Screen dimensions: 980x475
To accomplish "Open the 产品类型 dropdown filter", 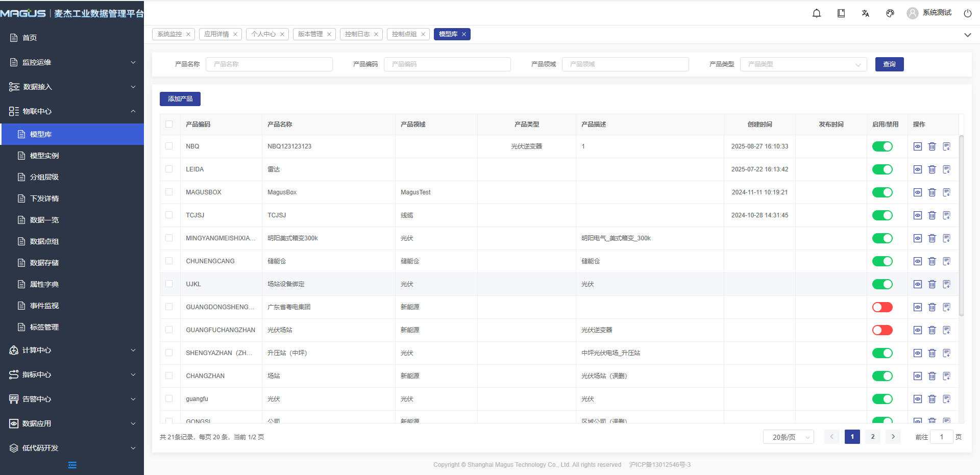I will pyautogui.click(x=803, y=64).
